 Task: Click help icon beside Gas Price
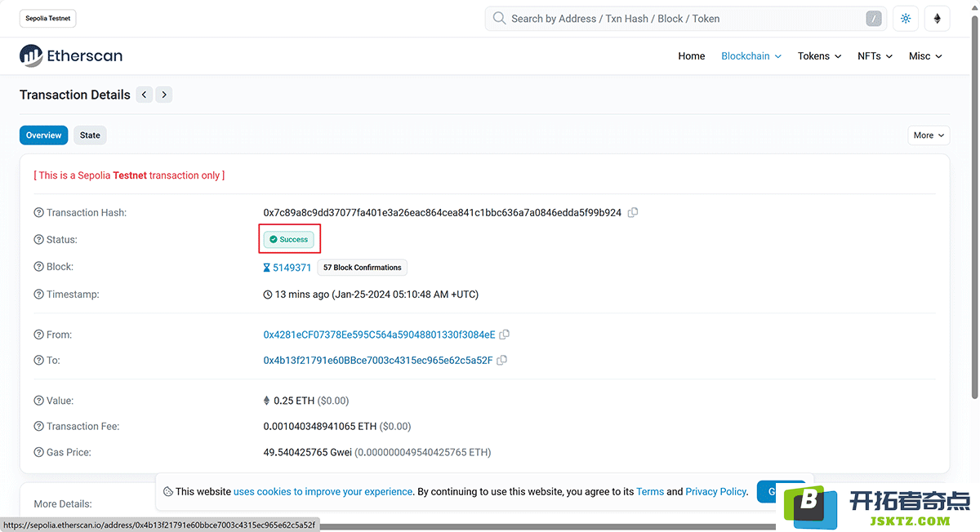coord(38,452)
